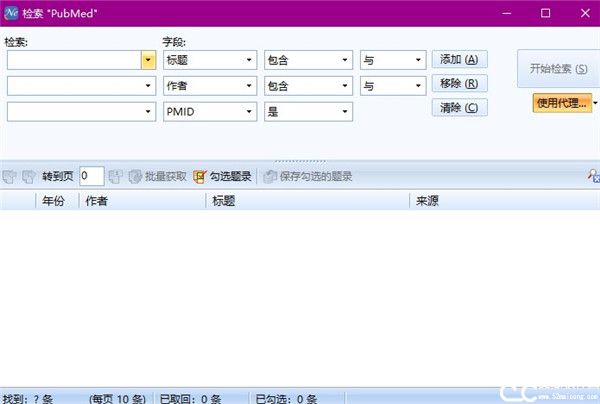Open the 作者 field dropdown
Screen dimensions: 600x404
(x=249, y=86)
